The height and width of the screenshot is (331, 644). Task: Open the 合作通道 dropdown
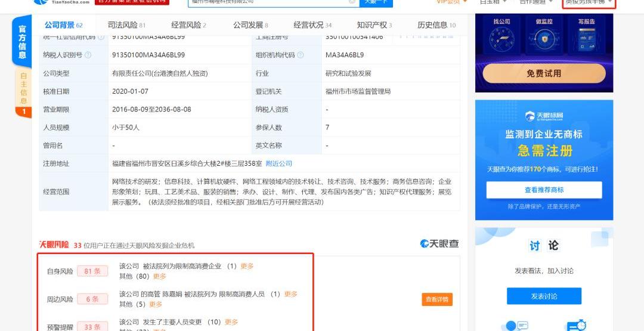[535, 2]
